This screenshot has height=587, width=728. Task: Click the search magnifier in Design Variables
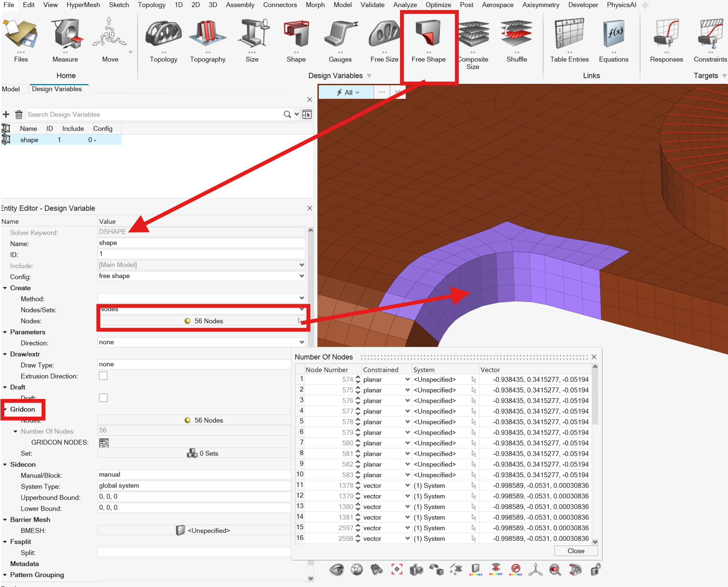coord(287,115)
